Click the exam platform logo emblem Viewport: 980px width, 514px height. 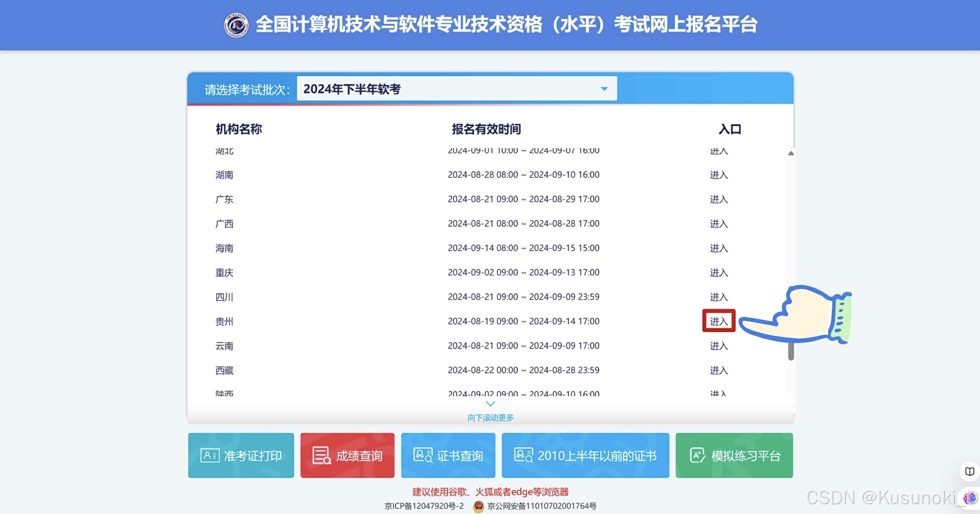click(236, 25)
